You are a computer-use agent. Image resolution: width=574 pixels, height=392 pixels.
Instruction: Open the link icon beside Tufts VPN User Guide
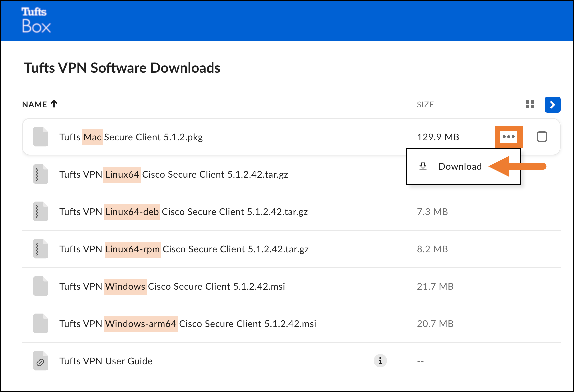(x=40, y=361)
